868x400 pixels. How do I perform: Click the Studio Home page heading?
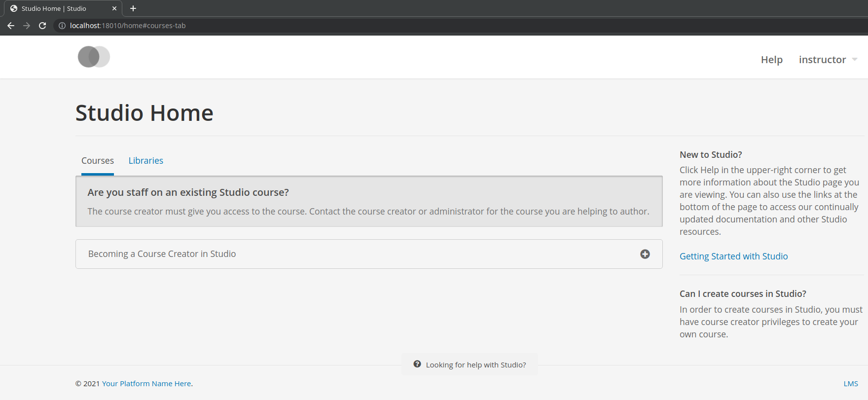pos(145,113)
